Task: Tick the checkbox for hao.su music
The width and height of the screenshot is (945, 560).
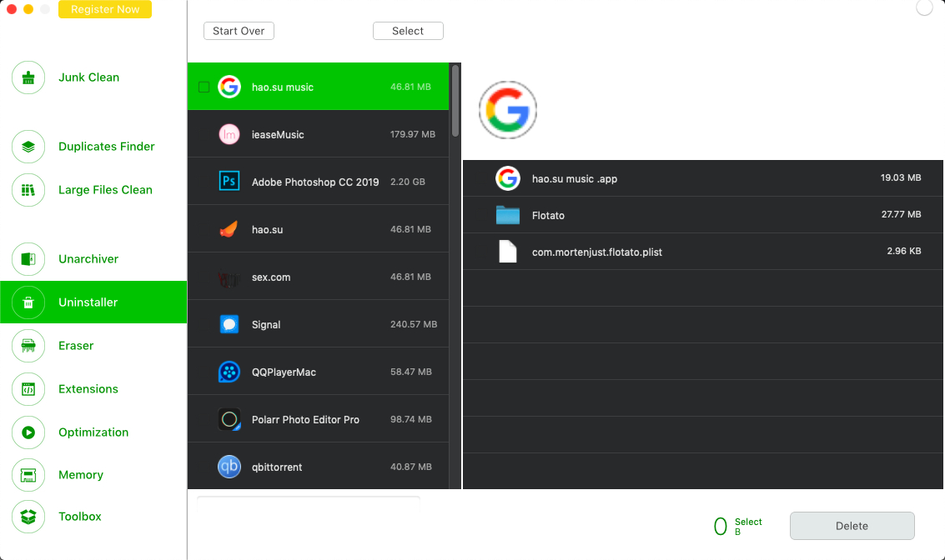Action: tap(204, 87)
